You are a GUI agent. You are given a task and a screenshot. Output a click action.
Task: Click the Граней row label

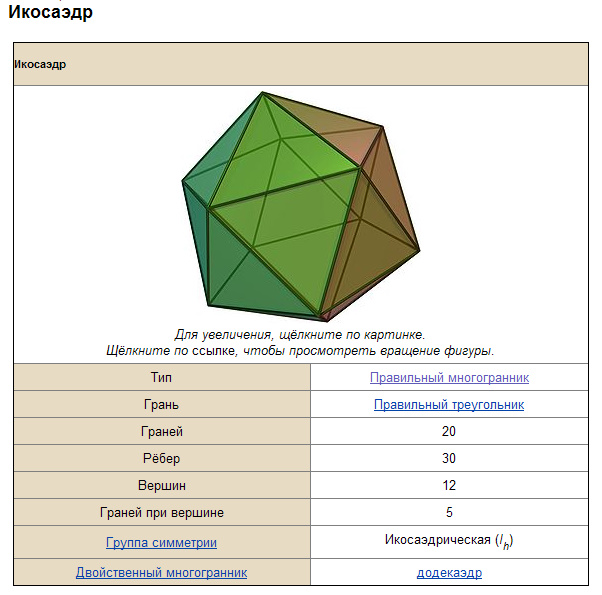[x=162, y=432]
